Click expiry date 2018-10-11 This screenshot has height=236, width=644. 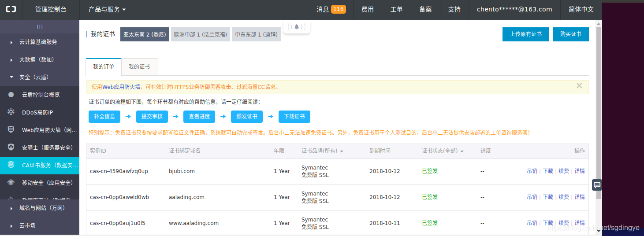[x=384, y=223]
